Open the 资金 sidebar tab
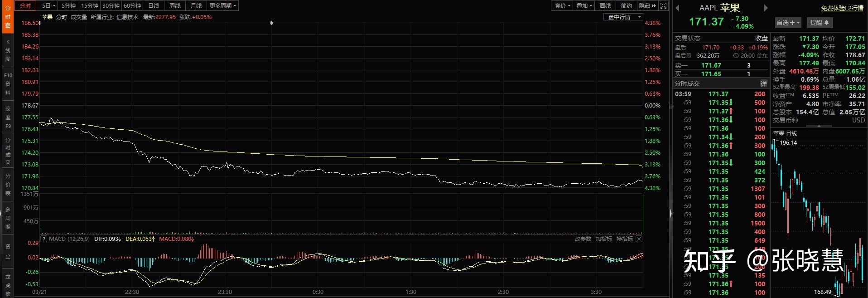The width and height of the screenshot is (868, 298). (x=8, y=252)
